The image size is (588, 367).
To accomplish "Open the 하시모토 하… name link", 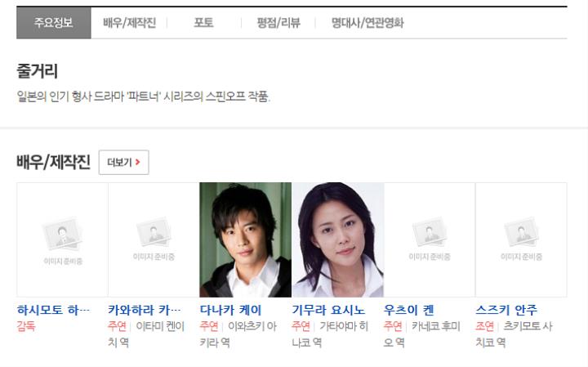I will click(53, 310).
